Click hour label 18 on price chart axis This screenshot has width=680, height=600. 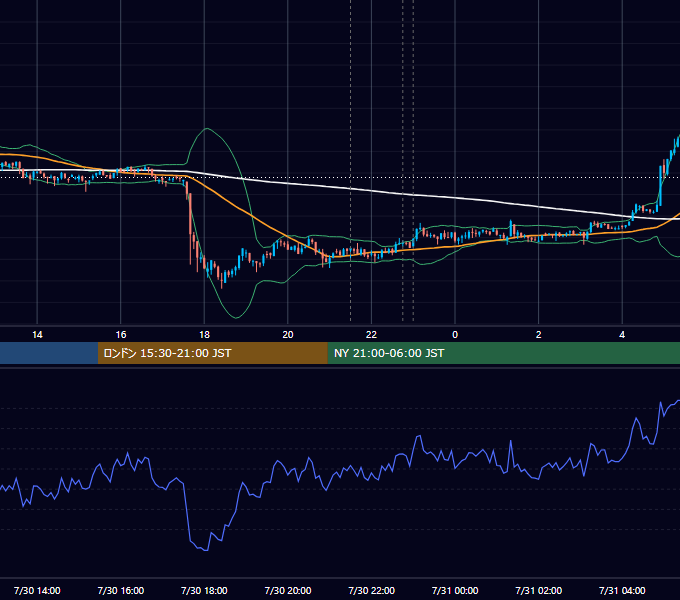[x=204, y=335]
